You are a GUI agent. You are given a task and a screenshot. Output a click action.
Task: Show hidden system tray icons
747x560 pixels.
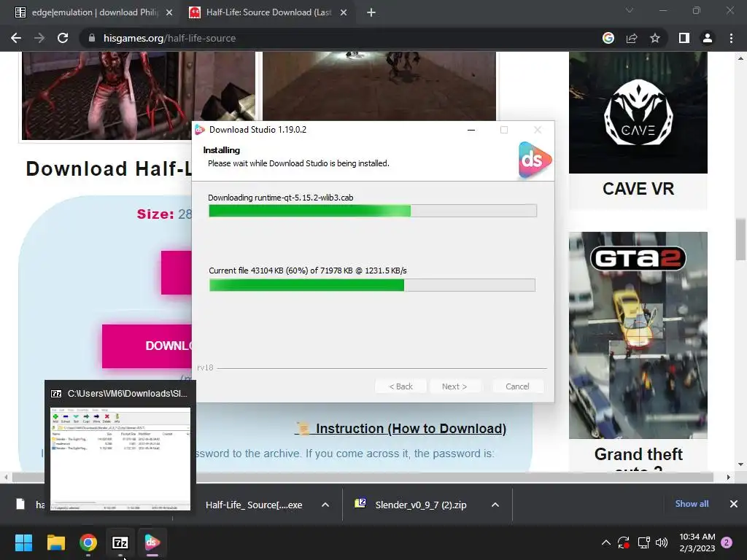click(606, 542)
